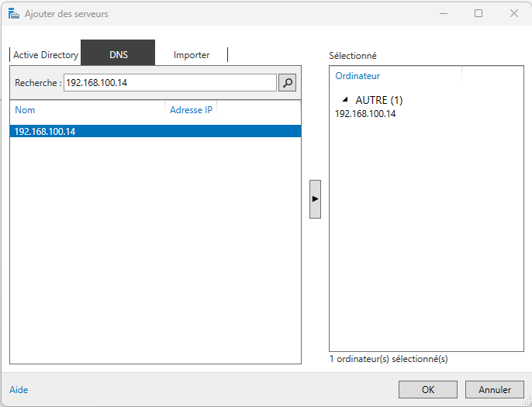This screenshot has height=407, width=532.
Task: Select the DNS tab
Action: pos(119,55)
